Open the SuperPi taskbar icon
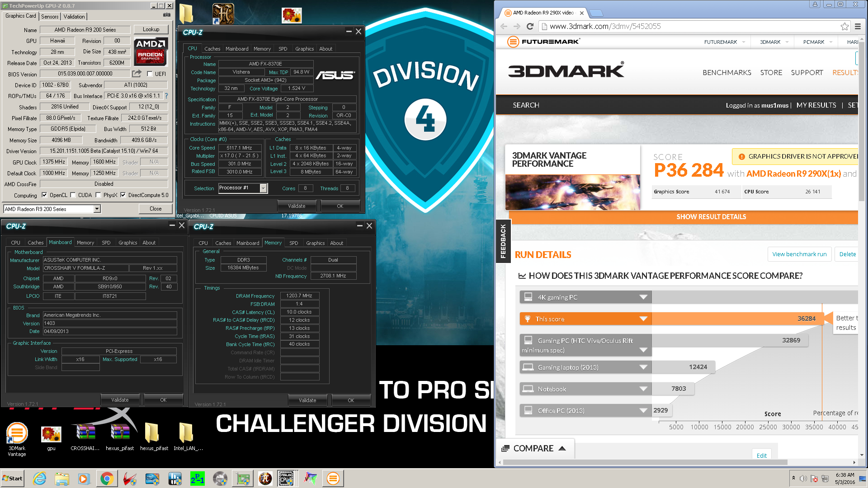 (x=265, y=479)
